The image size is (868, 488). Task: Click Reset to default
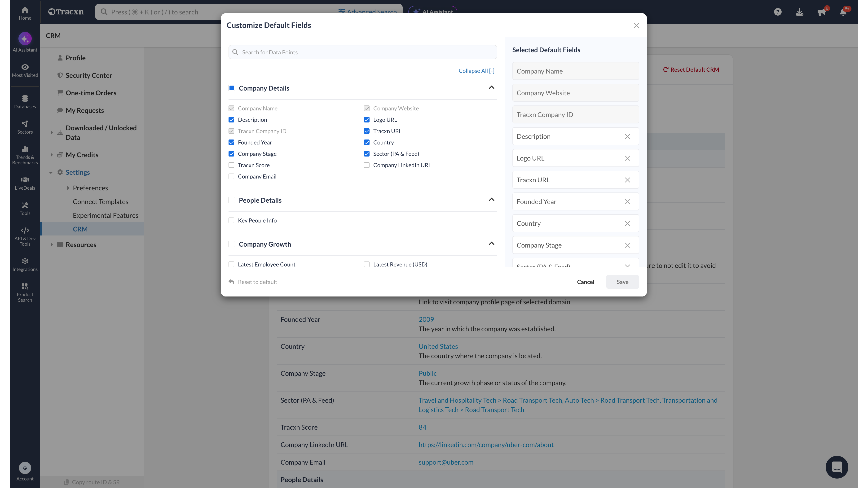click(253, 282)
